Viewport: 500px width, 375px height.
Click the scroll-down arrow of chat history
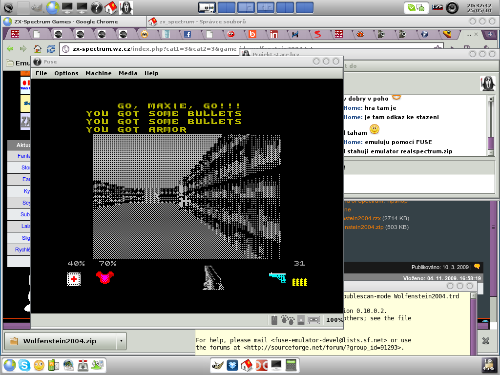[491, 153]
